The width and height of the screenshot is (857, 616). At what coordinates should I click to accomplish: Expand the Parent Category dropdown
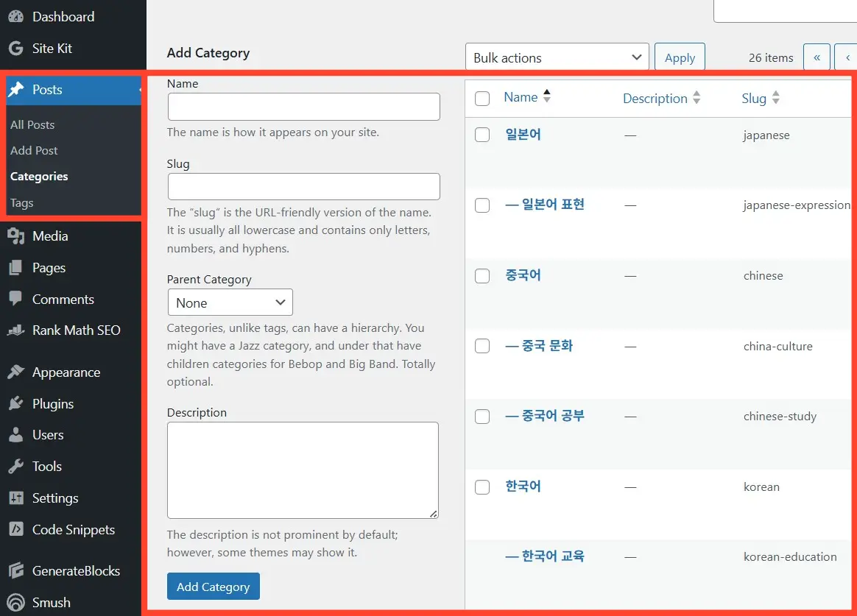230,302
